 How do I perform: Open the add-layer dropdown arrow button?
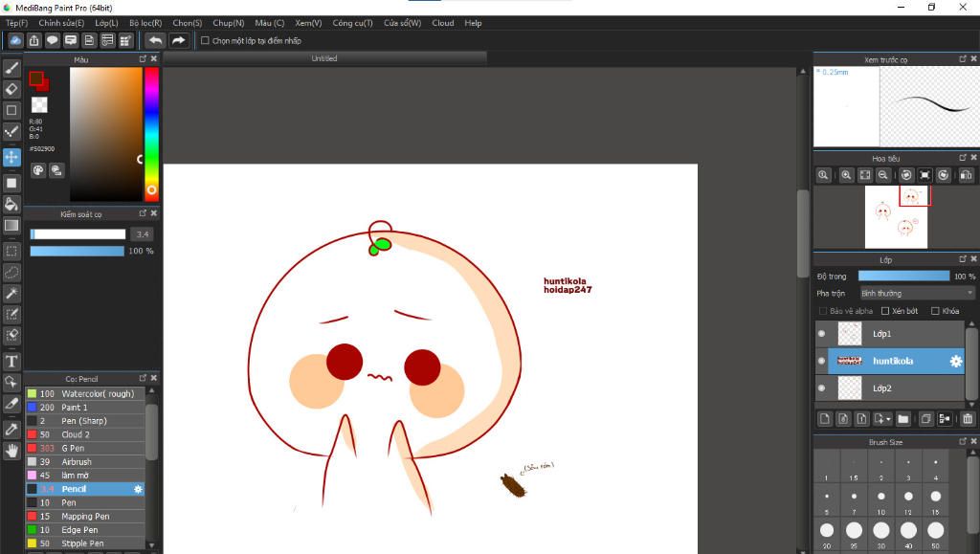pos(882,418)
